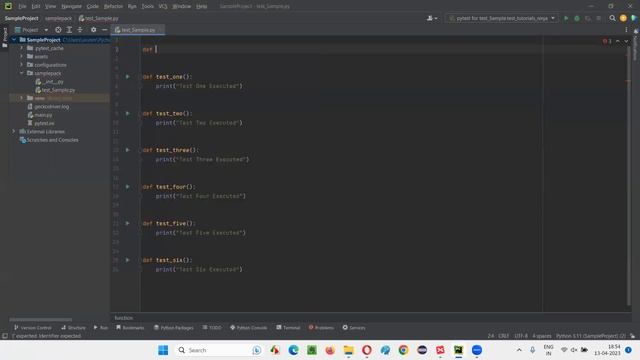The width and height of the screenshot is (640, 360).
Task: Click the Windows taskbar Search box
Action: [x=219, y=350]
